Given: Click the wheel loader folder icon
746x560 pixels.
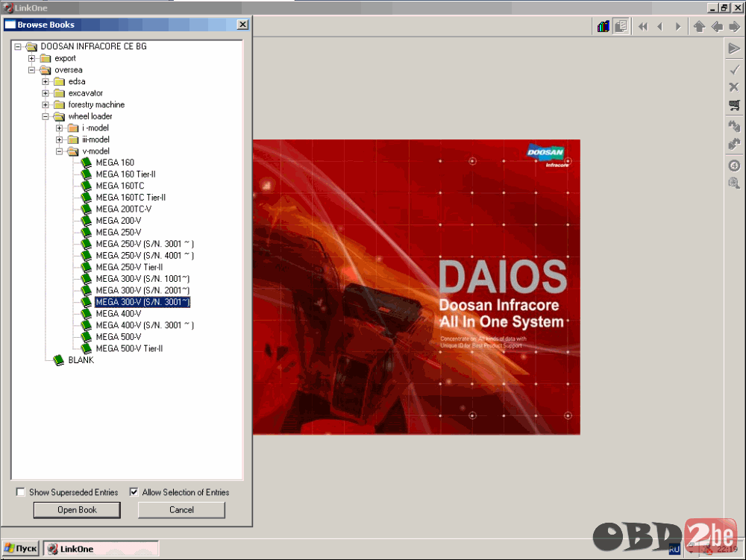Looking at the screenshot, I should 59,116.
